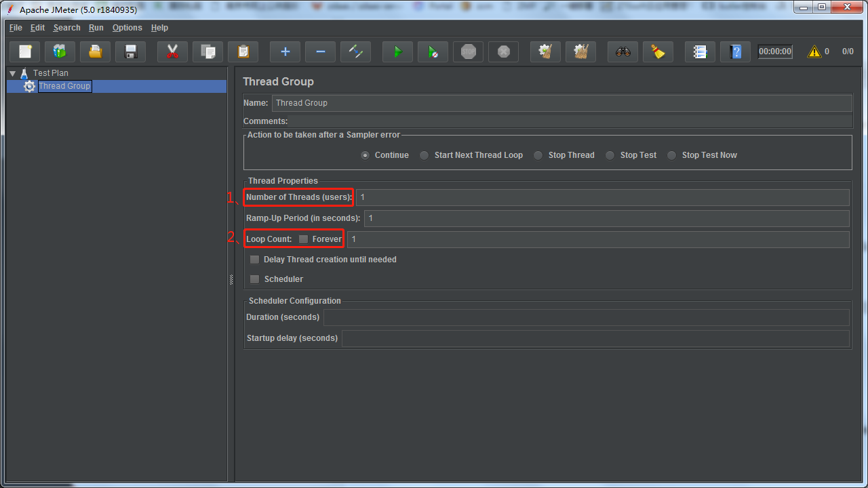This screenshot has width=868, height=488.
Task: Open the Templates dialog icon
Action: [x=60, y=52]
